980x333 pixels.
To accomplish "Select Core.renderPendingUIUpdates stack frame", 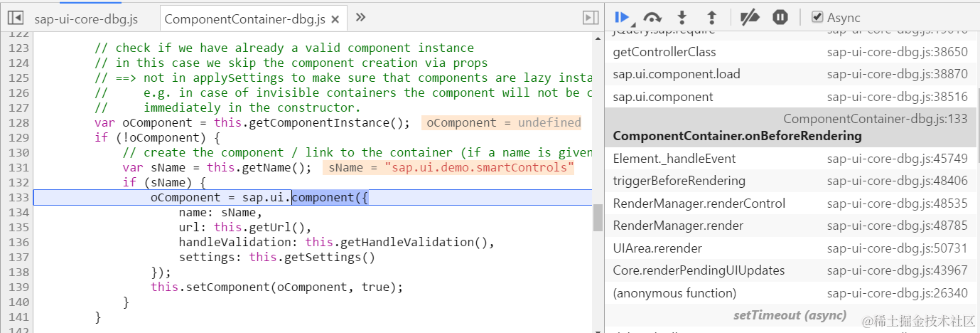I will [790, 270].
